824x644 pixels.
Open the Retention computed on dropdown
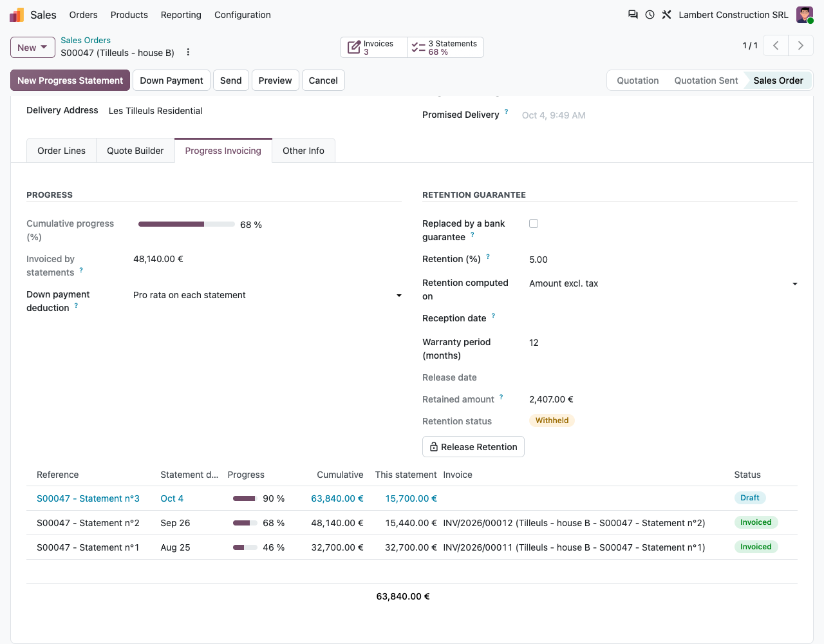[x=663, y=283]
